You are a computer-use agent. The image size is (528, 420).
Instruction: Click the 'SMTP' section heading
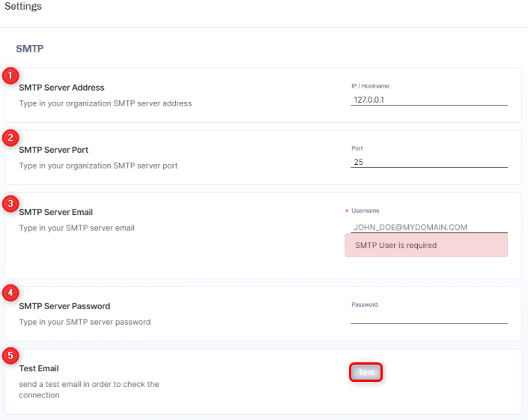pyautogui.click(x=30, y=49)
